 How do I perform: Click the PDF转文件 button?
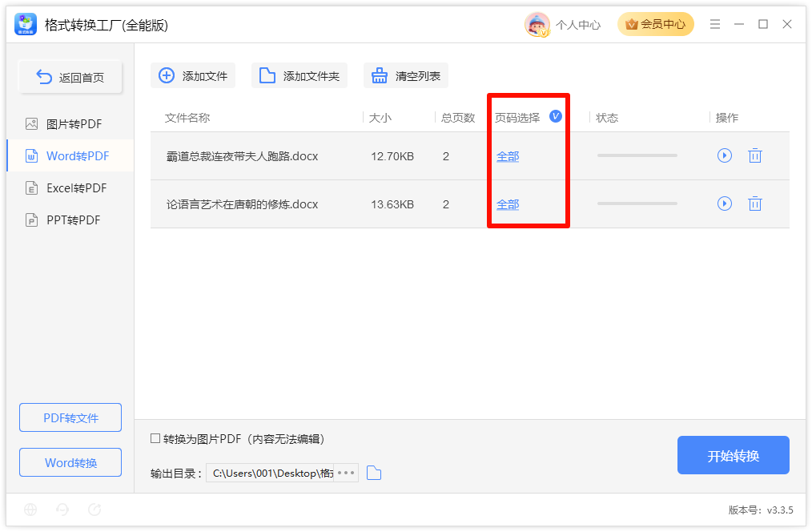70,417
